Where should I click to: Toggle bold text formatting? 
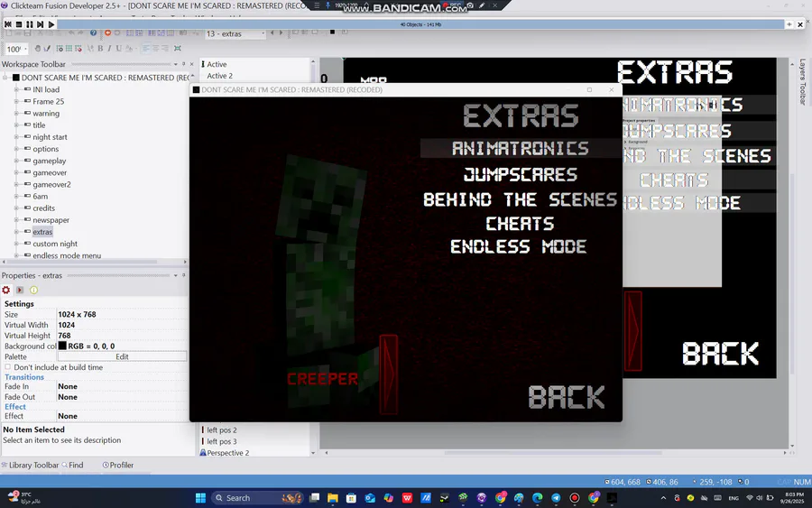click(x=100, y=49)
